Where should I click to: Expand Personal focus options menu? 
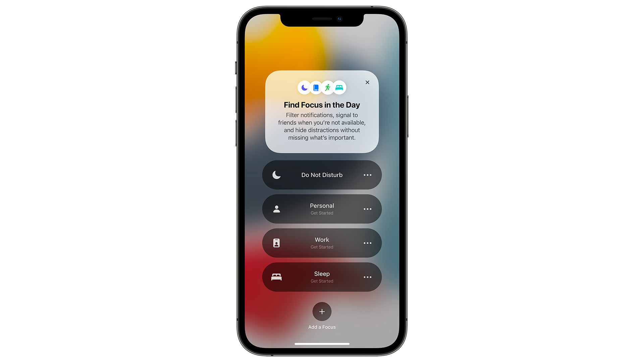367,208
